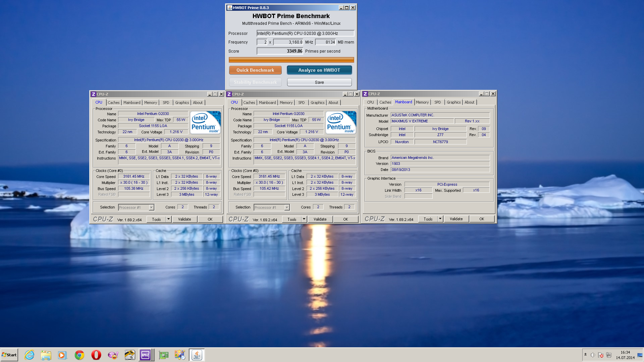Launch Windows Media Player from taskbar

pyautogui.click(x=62, y=355)
